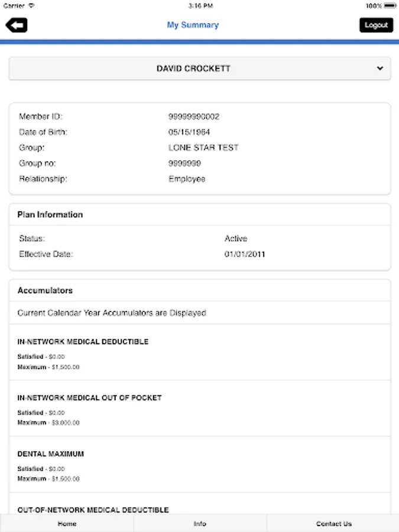399x532 pixels.
Task: Tap the Lone Star Test group name
Action: [203, 148]
